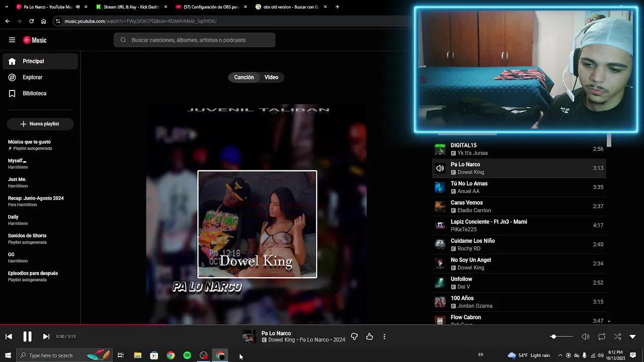Reload the current page

(31, 21)
